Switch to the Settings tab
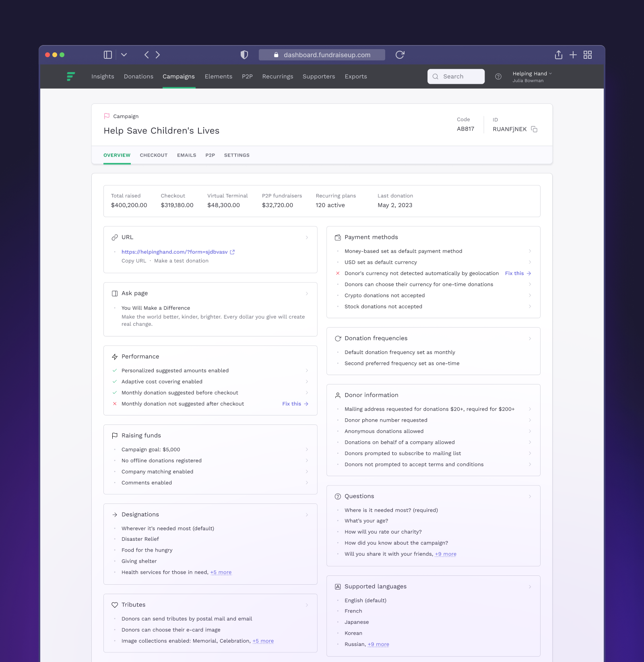 pos(237,155)
